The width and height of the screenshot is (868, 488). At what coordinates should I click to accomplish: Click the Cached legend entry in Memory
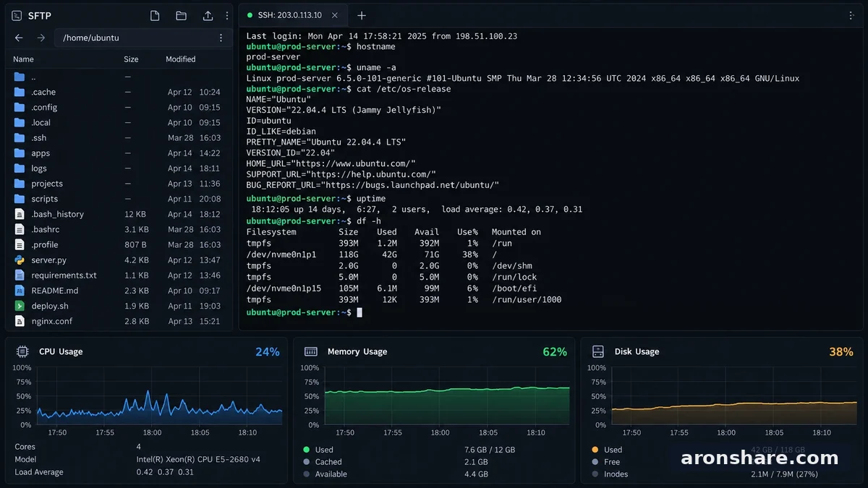[x=328, y=462]
